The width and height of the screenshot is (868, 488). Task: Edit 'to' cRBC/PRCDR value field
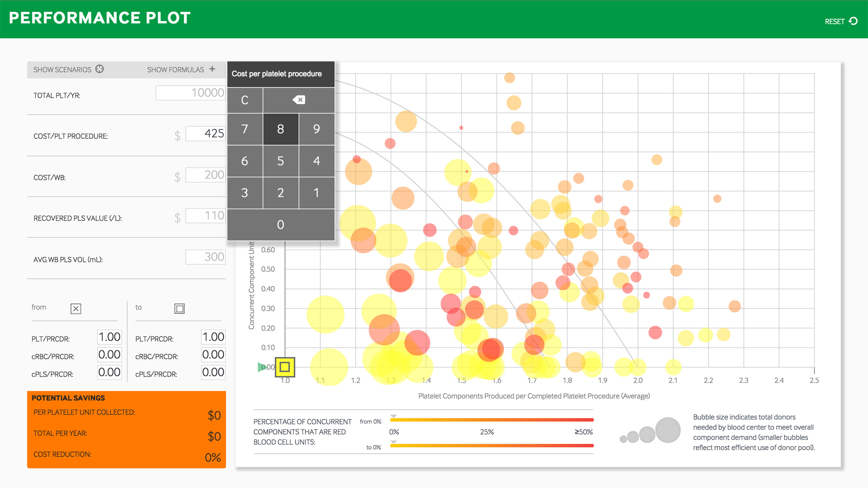click(x=213, y=355)
